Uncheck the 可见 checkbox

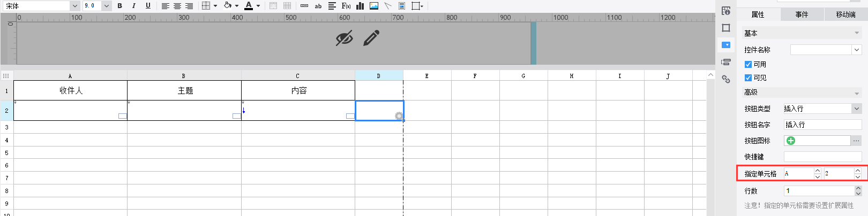(748, 78)
